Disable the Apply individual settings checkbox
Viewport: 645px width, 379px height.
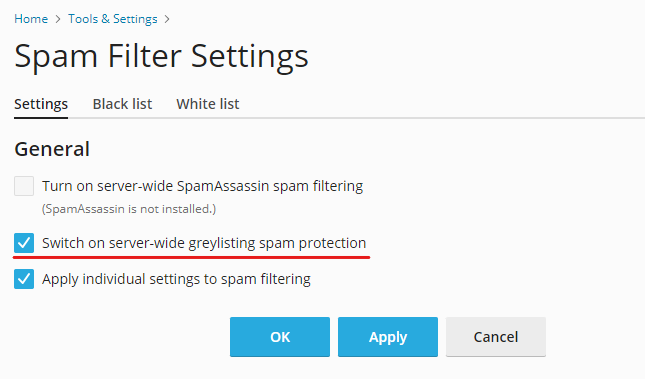click(24, 279)
